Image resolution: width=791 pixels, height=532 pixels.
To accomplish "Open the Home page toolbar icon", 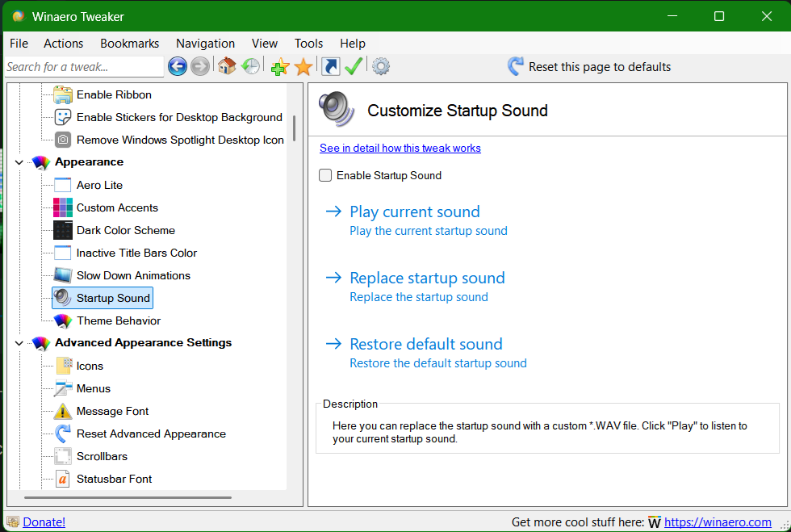I will [x=227, y=65].
